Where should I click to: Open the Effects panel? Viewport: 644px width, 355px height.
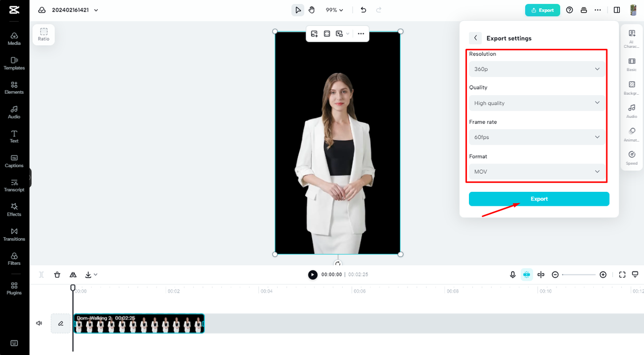pos(14,210)
